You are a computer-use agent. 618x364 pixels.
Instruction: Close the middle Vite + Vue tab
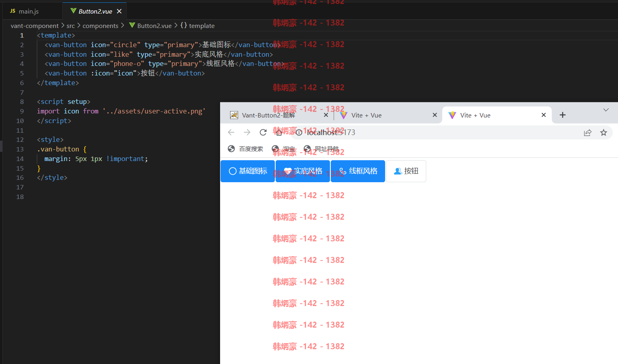435,115
